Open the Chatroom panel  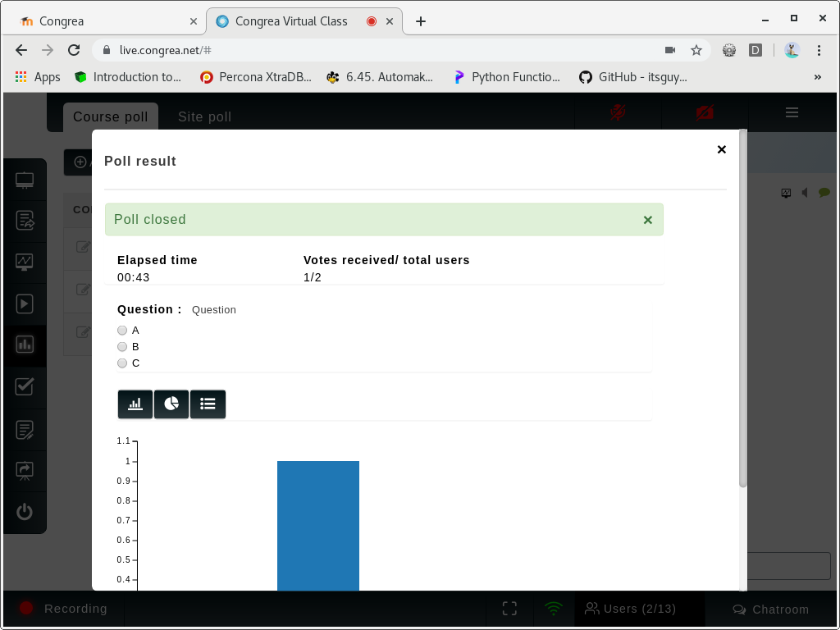pos(770,609)
